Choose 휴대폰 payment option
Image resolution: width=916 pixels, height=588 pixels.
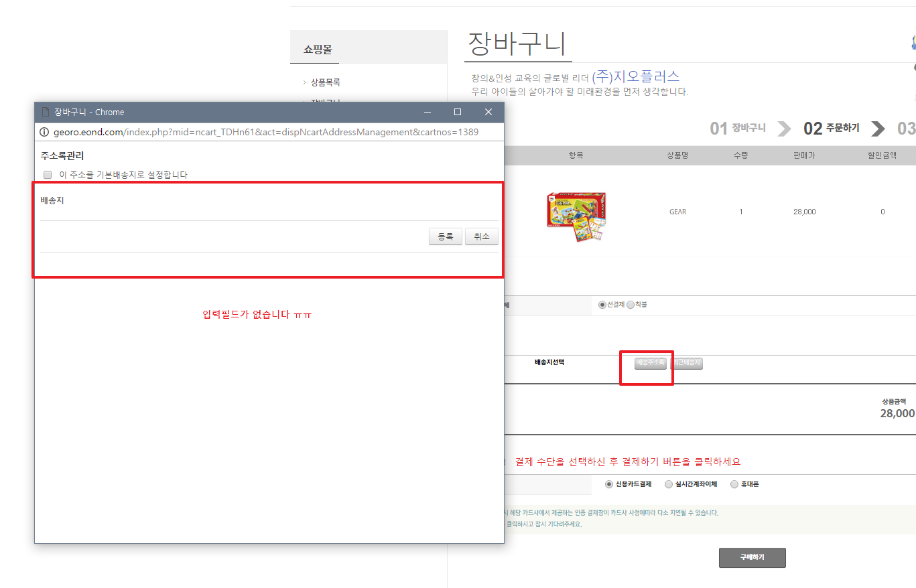[x=734, y=484]
